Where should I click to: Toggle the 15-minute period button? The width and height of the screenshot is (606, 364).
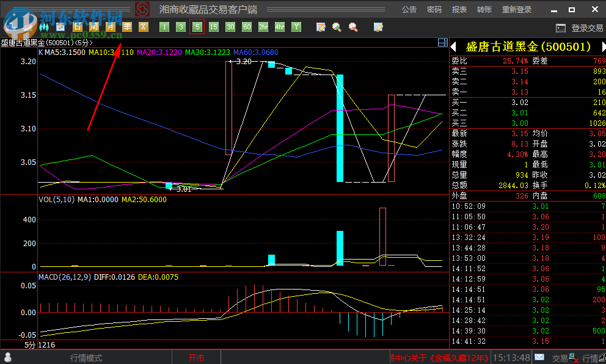[x=213, y=27]
